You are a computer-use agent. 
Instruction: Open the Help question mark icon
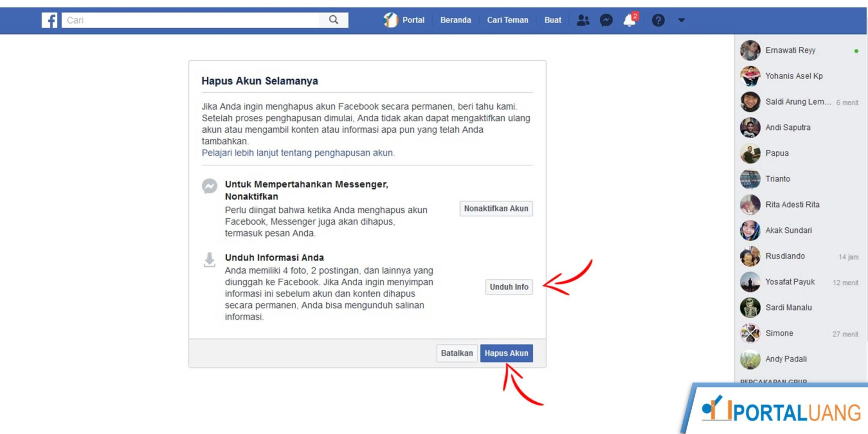[658, 20]
